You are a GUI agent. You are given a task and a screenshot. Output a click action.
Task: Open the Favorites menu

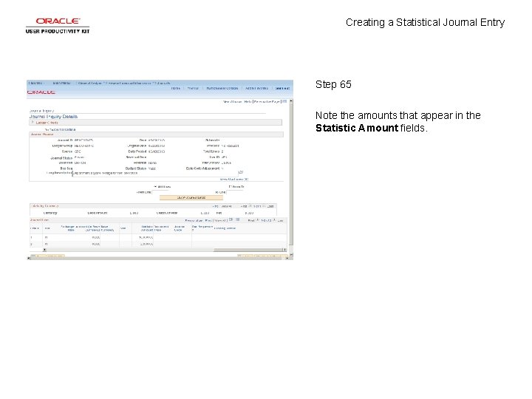point(36,83)
